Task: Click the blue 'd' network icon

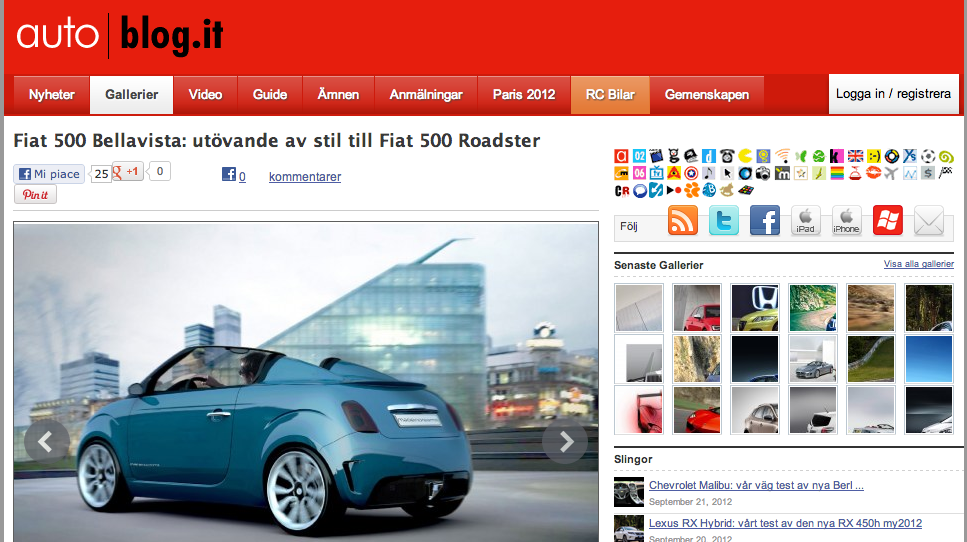Action: [x=709, y=156]
